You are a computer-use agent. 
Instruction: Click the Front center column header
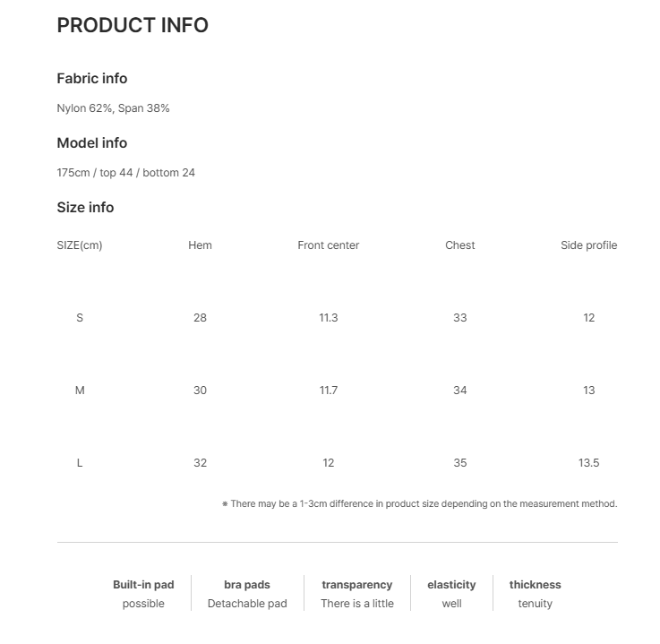[x=329, y=245]
